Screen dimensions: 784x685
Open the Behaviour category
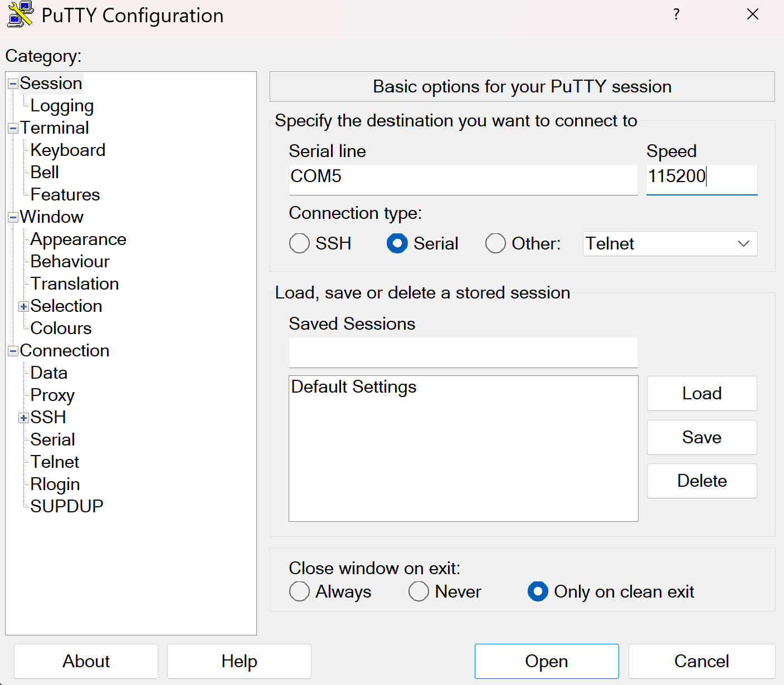click(x=70, y=262)
